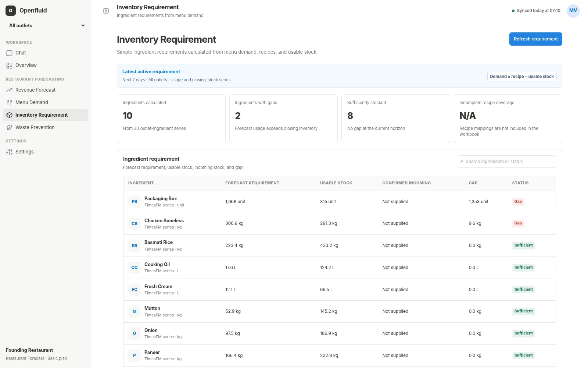
Task: Open Chat in the sidebar
Action: (x=46, y=53)
